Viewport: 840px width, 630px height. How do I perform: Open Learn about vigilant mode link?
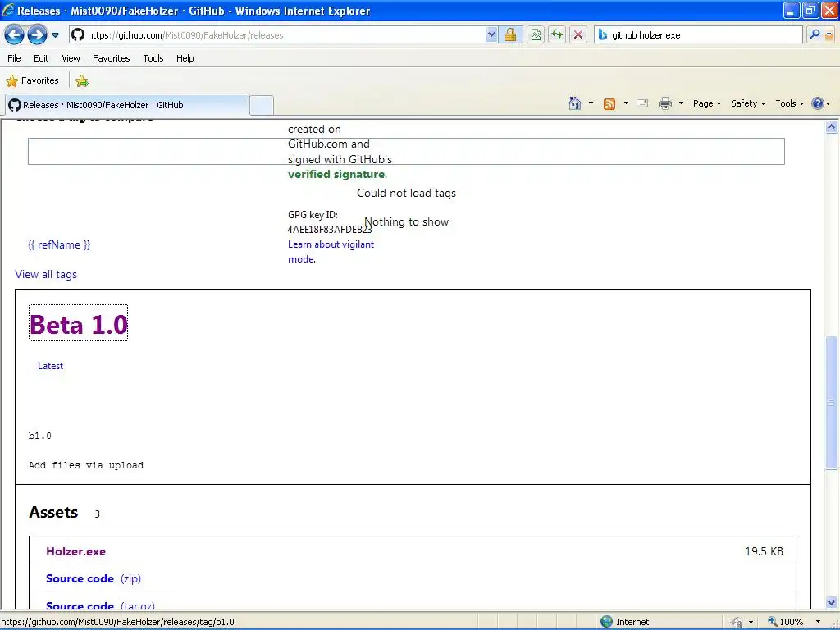(x=331, y=252)
